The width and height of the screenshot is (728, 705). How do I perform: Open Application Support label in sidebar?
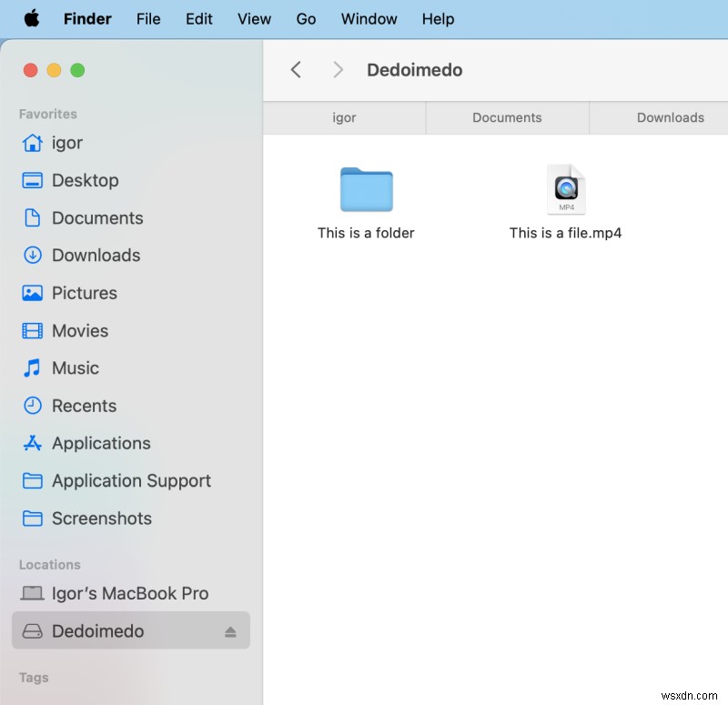[131, 481]
